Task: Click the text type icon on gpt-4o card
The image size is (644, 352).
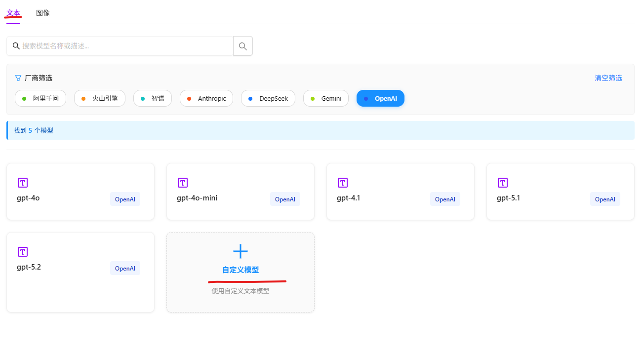Action: click(23, 183)
